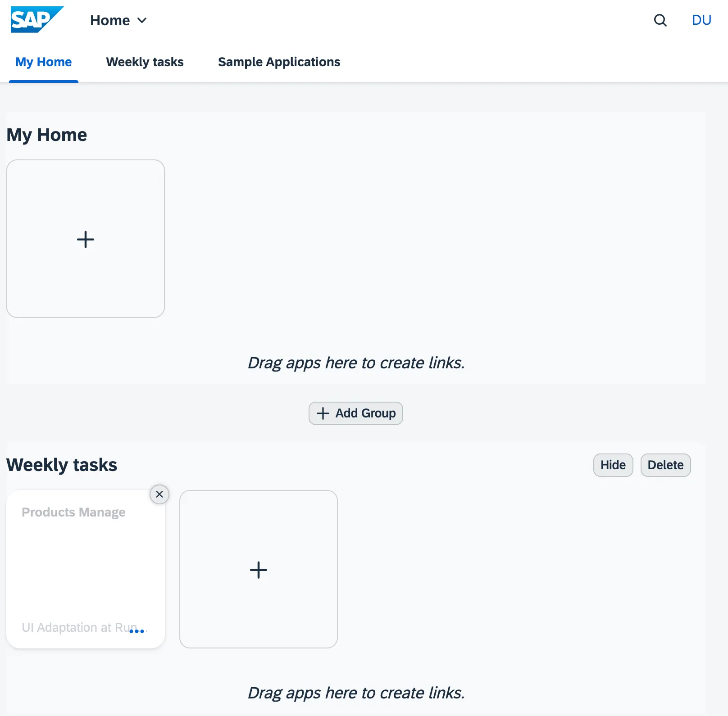728x716 pixels.
Task: Open the search magnifier icon
Action: click(660, 20)
